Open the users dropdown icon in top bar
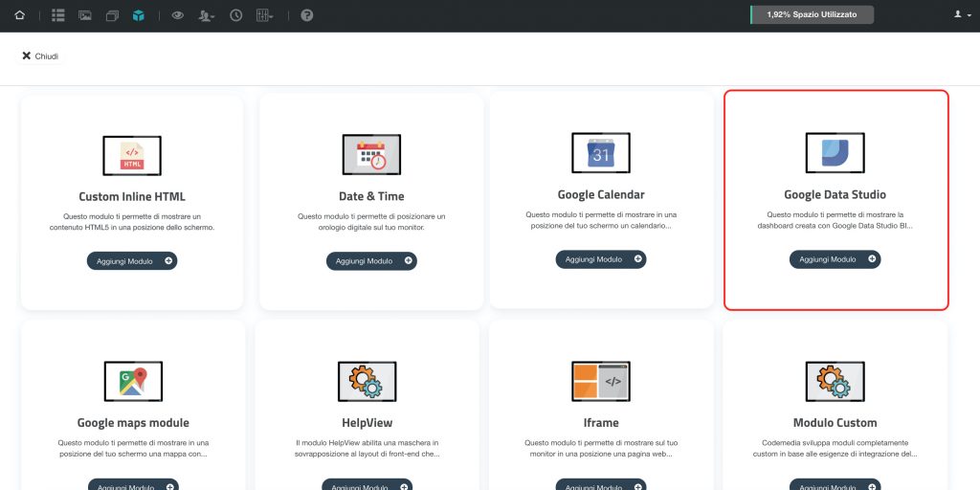This screenshot has width=980, height=490. click(x=207, y=15)
